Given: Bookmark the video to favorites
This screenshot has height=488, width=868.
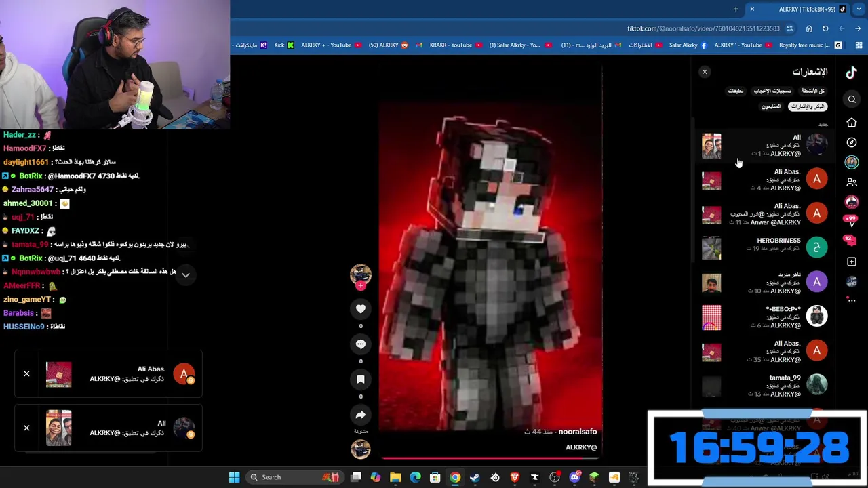Looking at the screenshot, I should click(361, 380).
